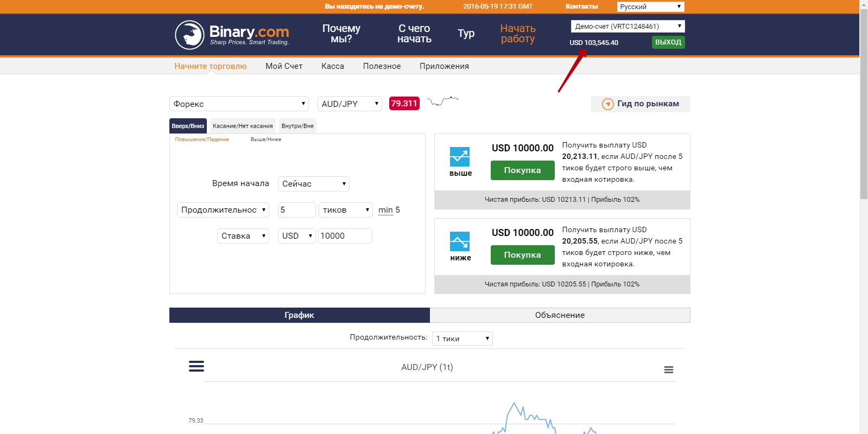Click the stake amount field showing 10000
The width and height of the screenshot is (868, 434).
click(345, 236)
